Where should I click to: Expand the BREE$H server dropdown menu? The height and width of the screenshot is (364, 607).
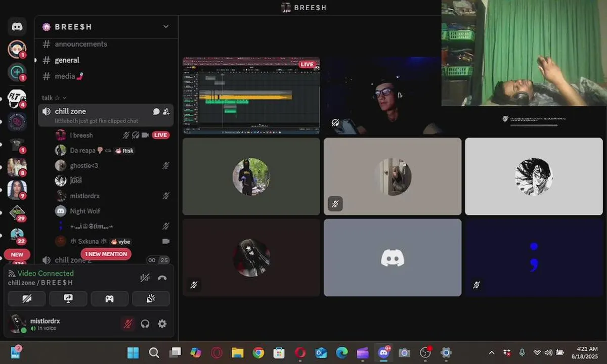[165, 26]
